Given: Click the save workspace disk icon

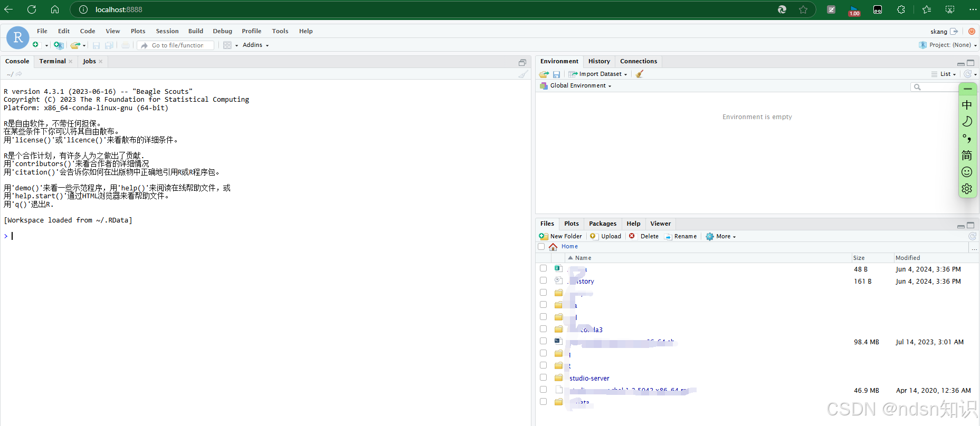Looking at the screenshot, I should click(556, 74).
